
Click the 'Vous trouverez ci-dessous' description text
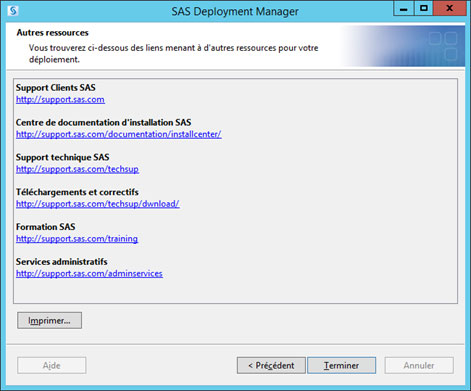tap(173, 54)
